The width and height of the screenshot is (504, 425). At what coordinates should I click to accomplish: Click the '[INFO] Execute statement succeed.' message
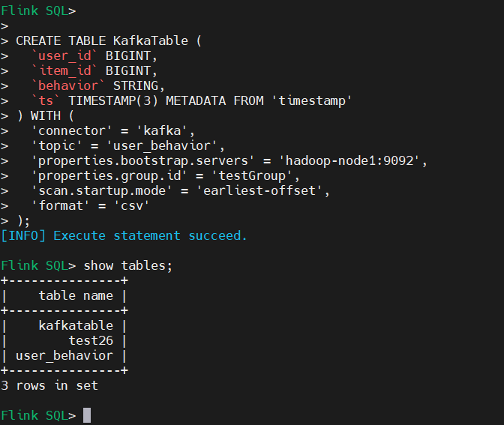(124, 235)
